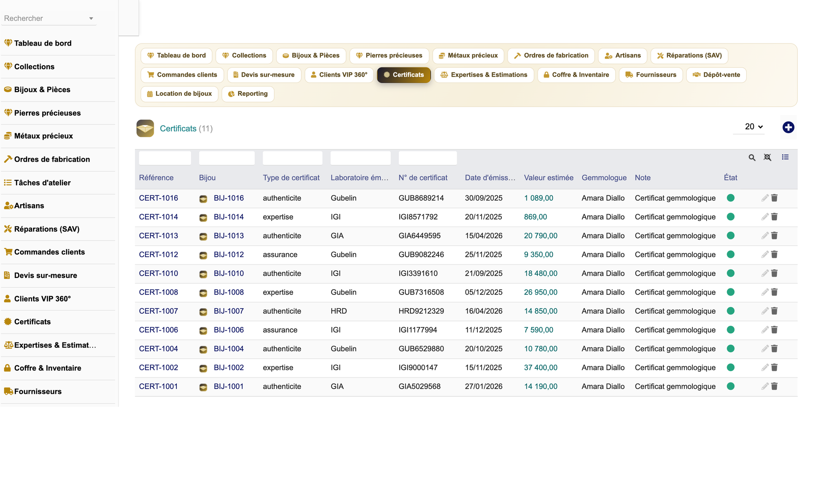Image resolution: width=815 pixels, height=504 pixels.
Task: Click the jewel icon beside BIJ-1001
Action: click(203, 387)
